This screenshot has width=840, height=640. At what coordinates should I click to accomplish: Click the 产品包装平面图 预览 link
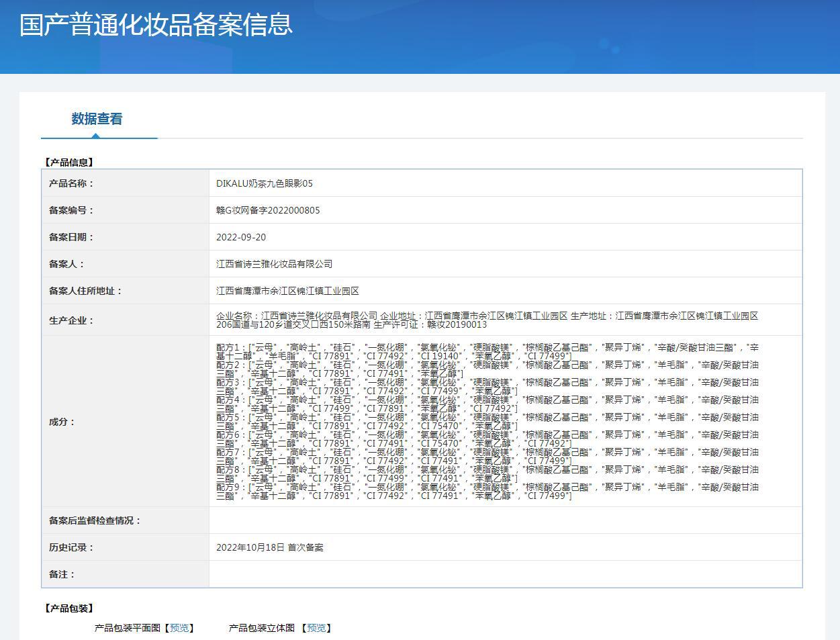click(x=179, y=628)
